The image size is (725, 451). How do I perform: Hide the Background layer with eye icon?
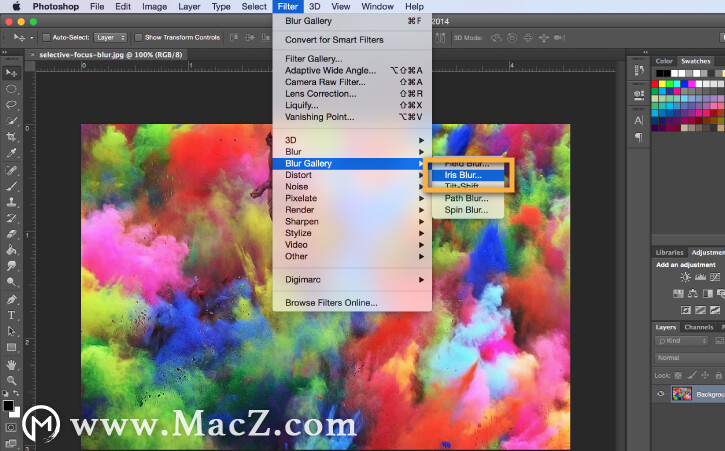click(x=660, y=394)
